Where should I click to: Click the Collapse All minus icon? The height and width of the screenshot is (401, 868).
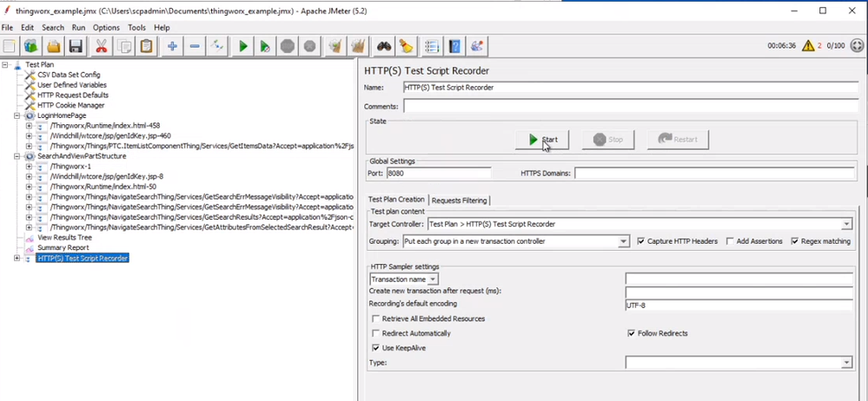tap(195, 47)
